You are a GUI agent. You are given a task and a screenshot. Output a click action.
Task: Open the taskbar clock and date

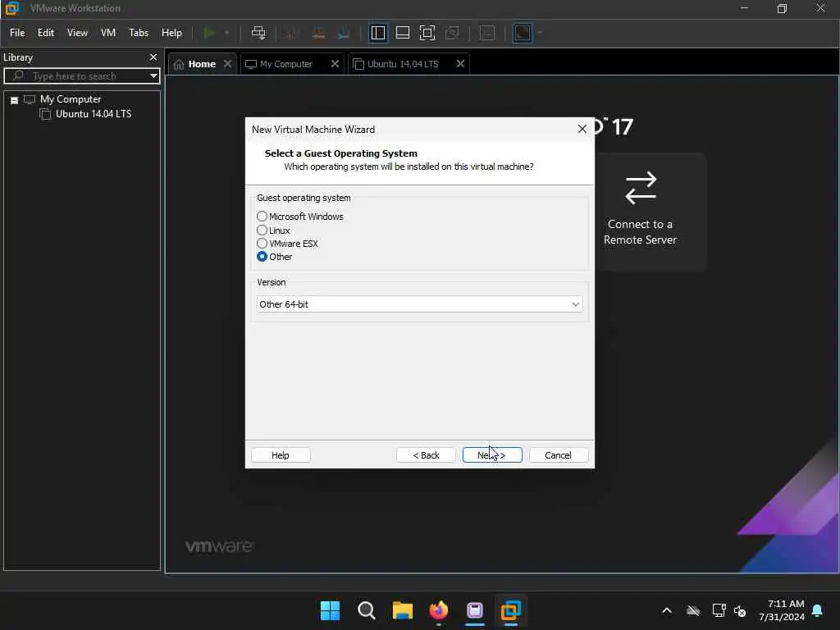click(x=782, y=610)
